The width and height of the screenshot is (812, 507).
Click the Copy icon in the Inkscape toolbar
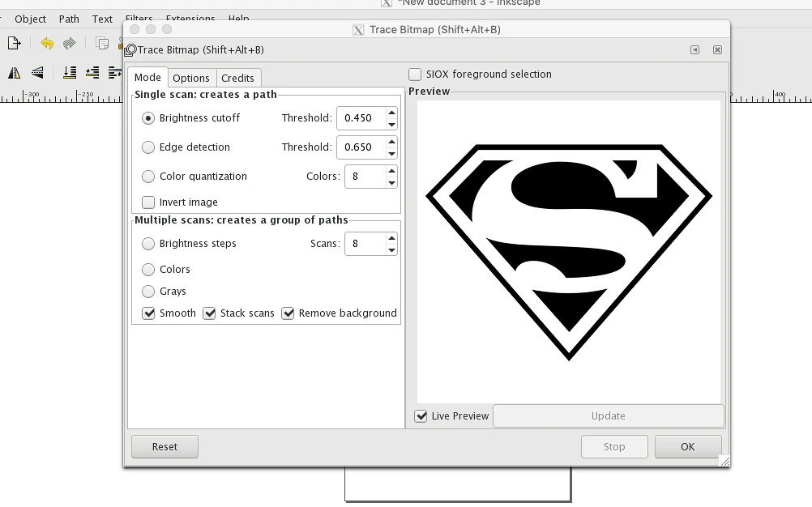(x=103, y=43)
